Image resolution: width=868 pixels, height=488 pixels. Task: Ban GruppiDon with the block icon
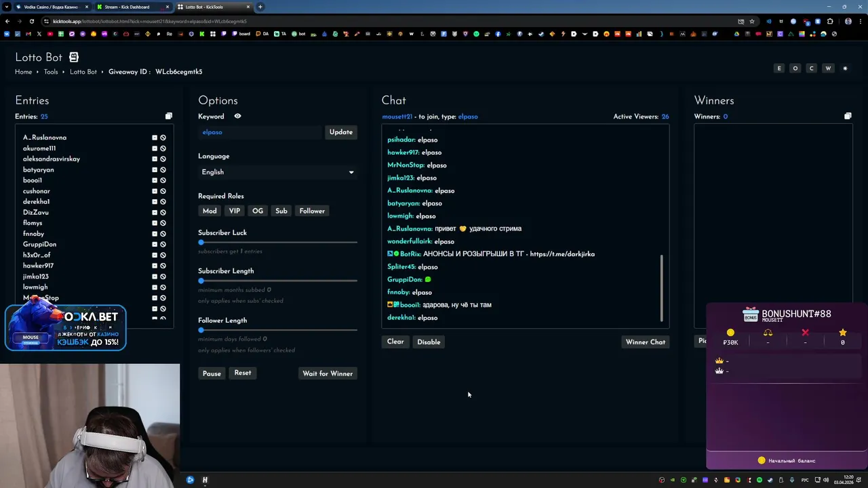click(x=163, y=245)
